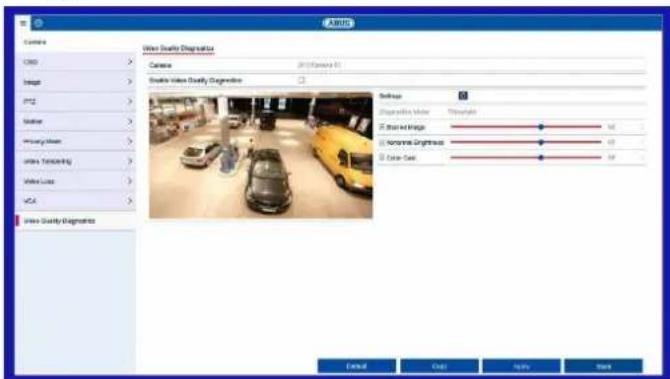Toggle the Abnormal Brightness checkbox

click(x=382, y=142)
